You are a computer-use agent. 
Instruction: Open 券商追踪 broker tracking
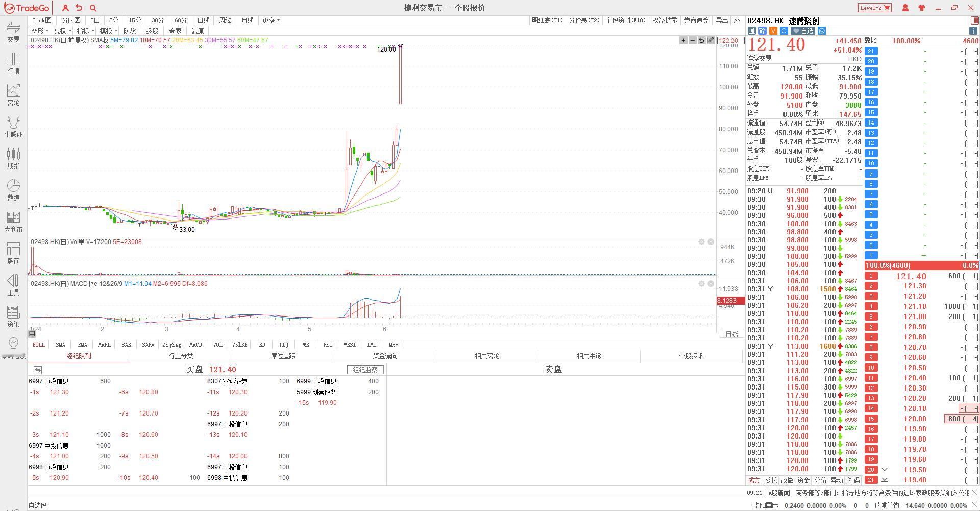696,20
